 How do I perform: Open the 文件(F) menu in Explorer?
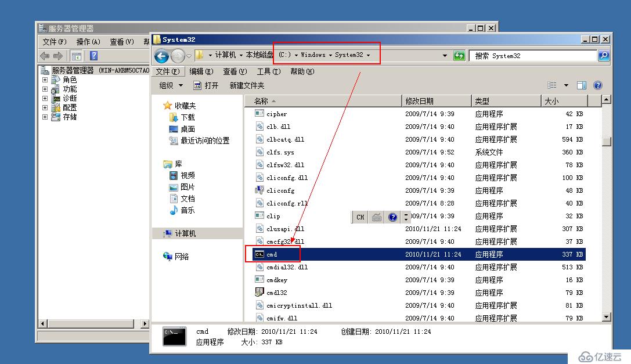point(168,71)
